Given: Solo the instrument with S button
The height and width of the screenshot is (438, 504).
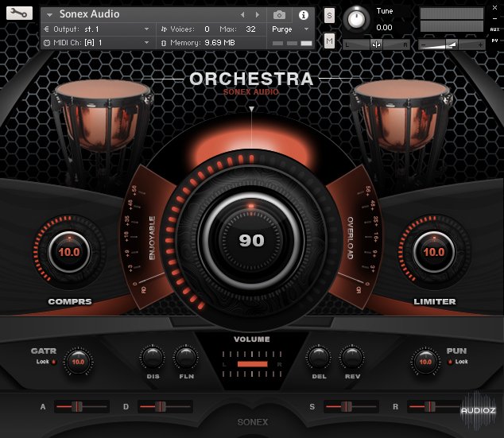Looking at the screenshot, I should pyautogui.click(x=329, y=15).
